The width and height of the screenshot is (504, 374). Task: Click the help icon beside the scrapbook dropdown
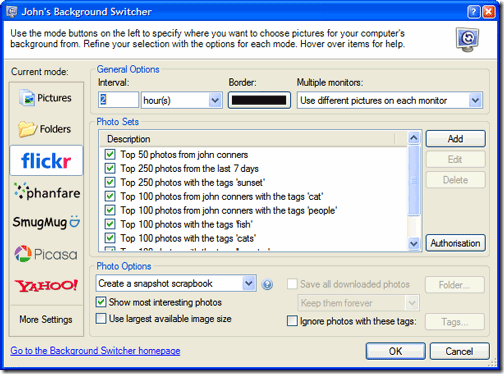[267, 284]
